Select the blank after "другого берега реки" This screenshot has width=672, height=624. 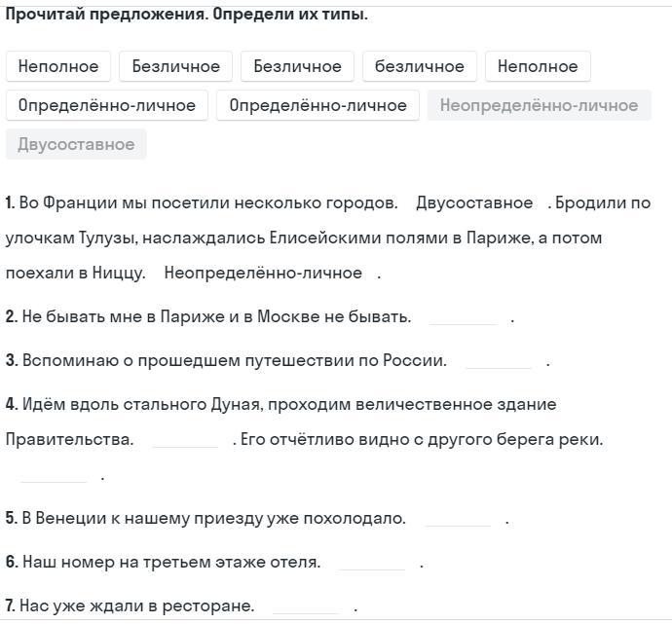(x=54, y=476)
